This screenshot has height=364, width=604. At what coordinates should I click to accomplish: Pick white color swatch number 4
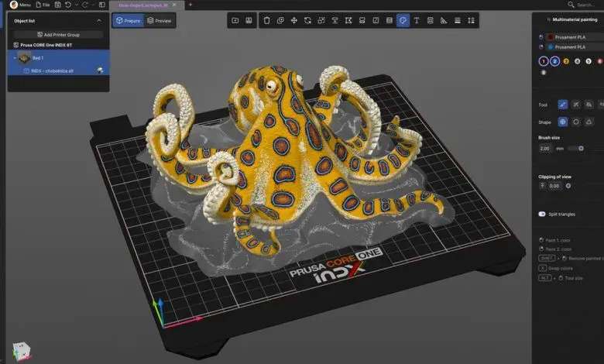[577, 61]
